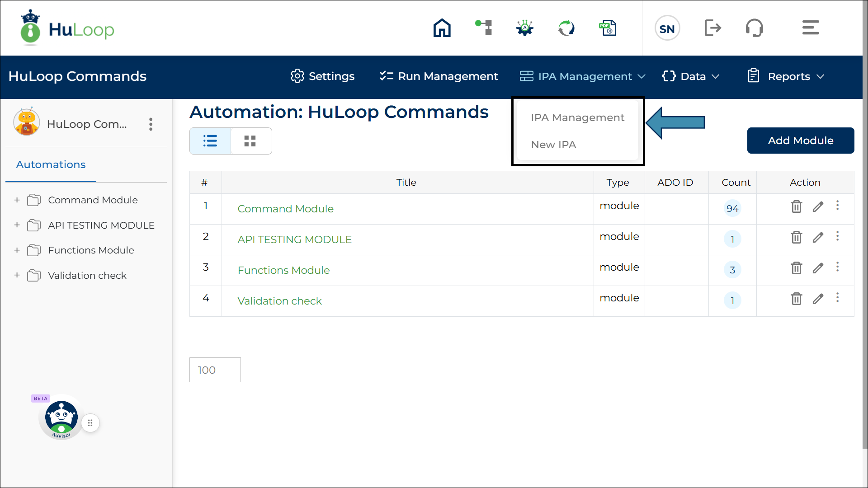The width and height of the screenshot is (868, 488).
Task: Open the PDF settings icon
Action: tap(608, 28)
